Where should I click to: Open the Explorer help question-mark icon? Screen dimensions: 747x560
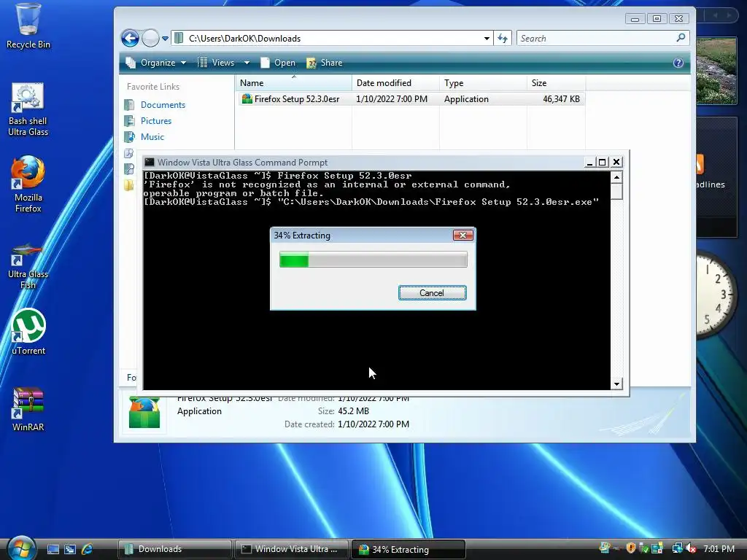tap(678, 63)
